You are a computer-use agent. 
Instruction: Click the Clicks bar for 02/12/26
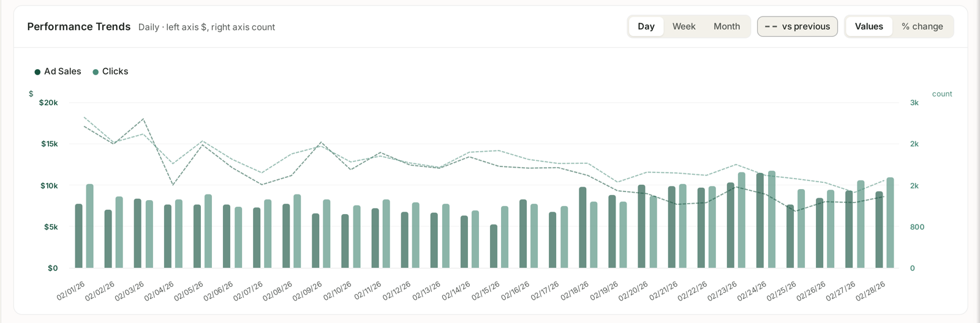pyautogui.click(x=416, y=236)
